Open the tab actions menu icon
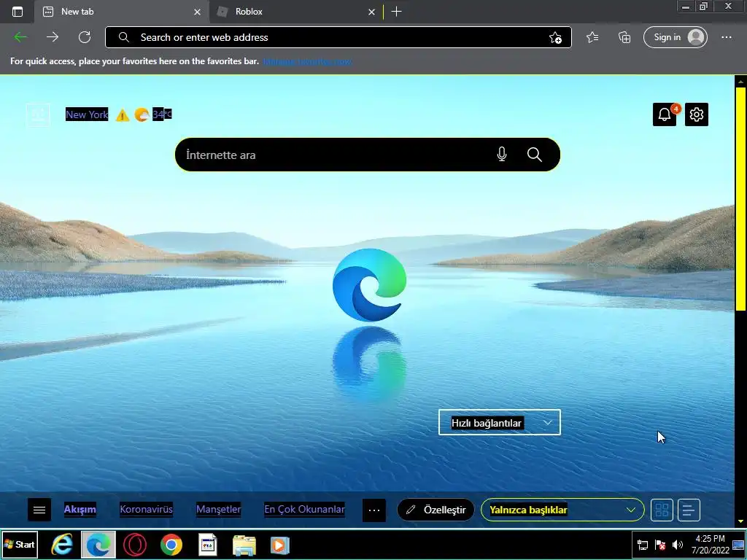This screenshot has width=747, height=560. [x=18, y=12]
